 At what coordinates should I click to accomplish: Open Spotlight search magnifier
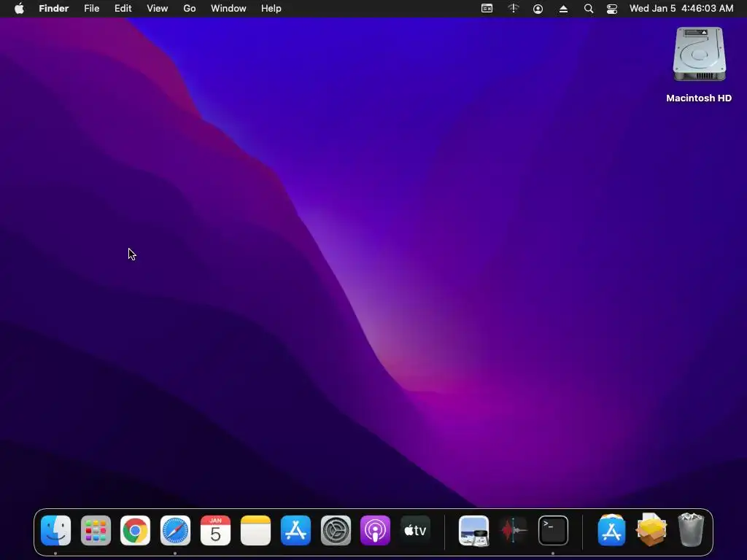(589, 9)
